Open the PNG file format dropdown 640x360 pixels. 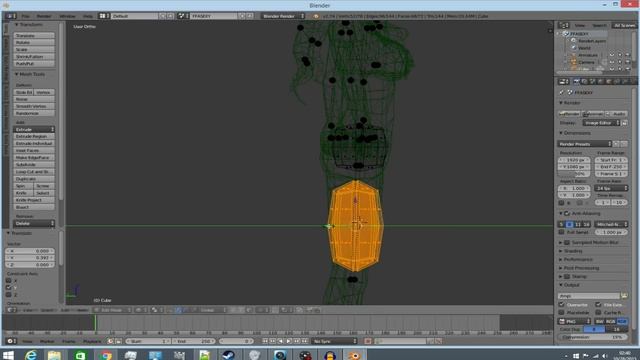click(574, 321)
